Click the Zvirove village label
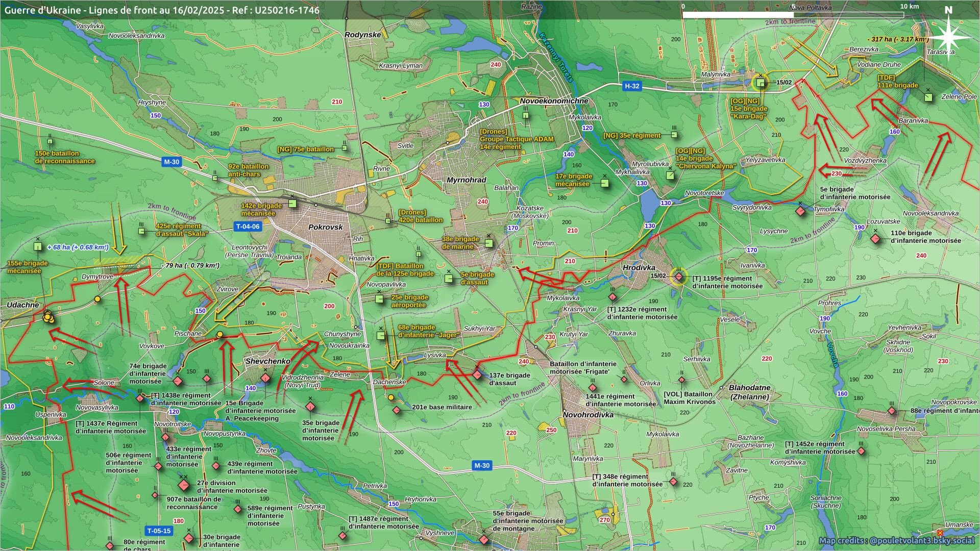980x551 pixels. pos(227,289)
